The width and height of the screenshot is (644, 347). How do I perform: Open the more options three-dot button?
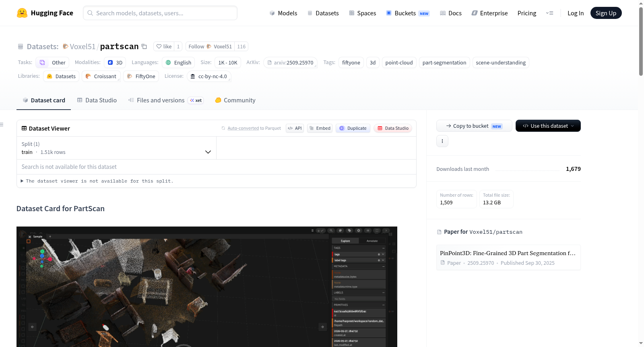point(442,141)
